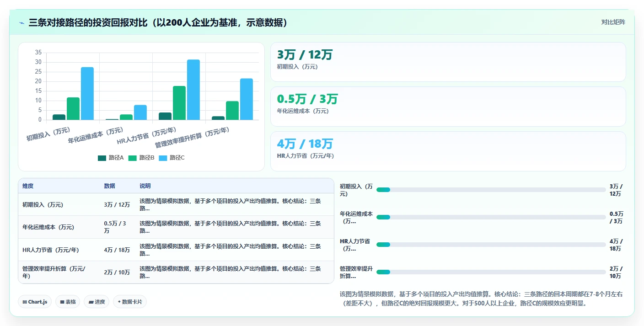Click the 初期投入（万元） chart axis label
The width and height of the screenshot is (644, 326).
point(48,134)
